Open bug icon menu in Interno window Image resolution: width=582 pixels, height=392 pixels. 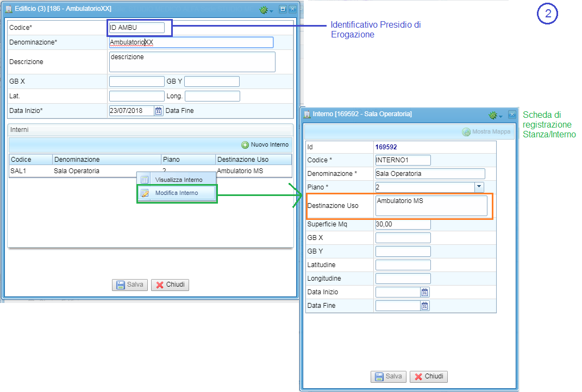tap(495, 115)
